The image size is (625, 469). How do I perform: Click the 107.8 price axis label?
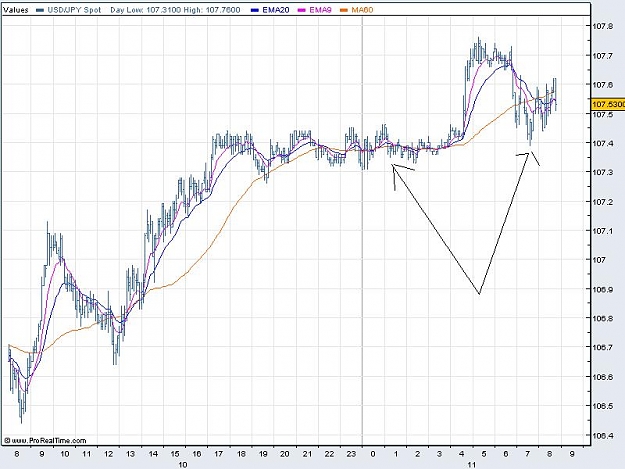[603, 26]
